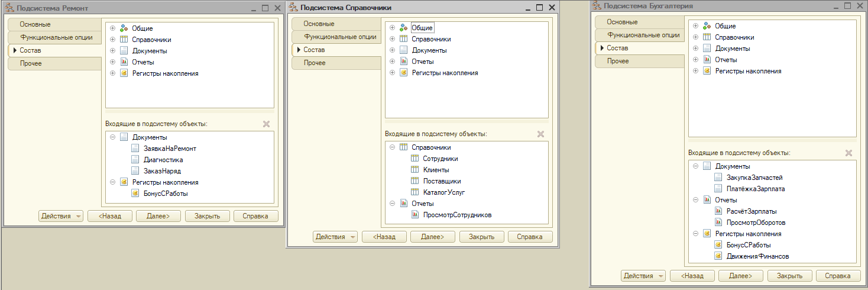
Task: Open Действия dropdown in Подсистема Ремонт
Action: (61, 216)
